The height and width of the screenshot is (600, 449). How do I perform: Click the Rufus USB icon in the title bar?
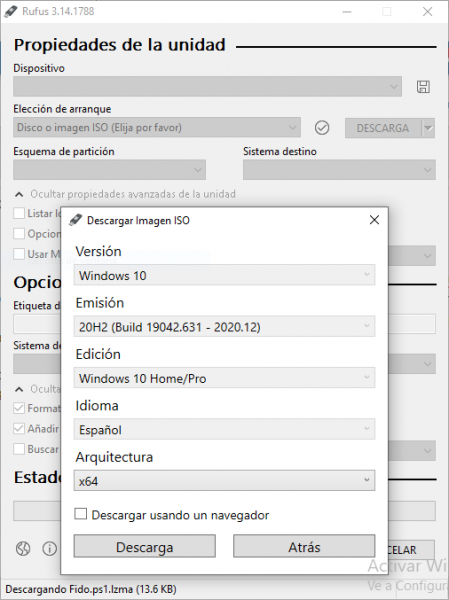(x=11, y=11)
